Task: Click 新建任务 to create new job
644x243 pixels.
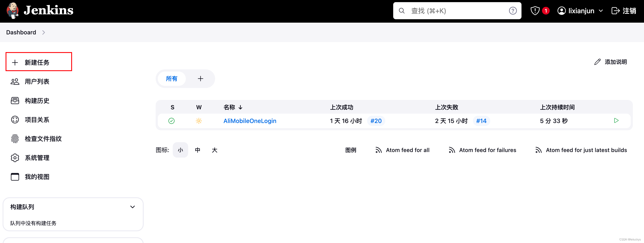Action: point(37,62)
